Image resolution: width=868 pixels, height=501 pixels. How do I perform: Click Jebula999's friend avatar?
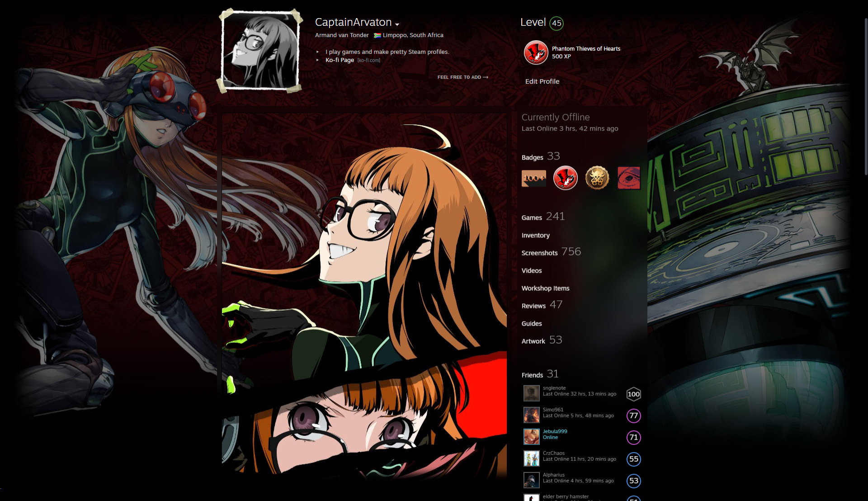[x=532, y=437]
